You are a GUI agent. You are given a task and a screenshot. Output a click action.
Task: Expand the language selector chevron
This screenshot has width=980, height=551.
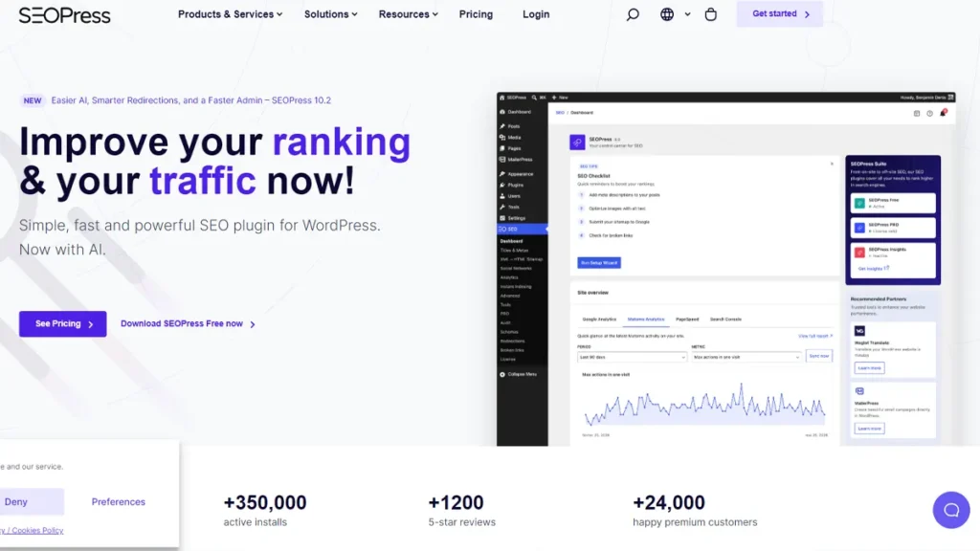687,14
